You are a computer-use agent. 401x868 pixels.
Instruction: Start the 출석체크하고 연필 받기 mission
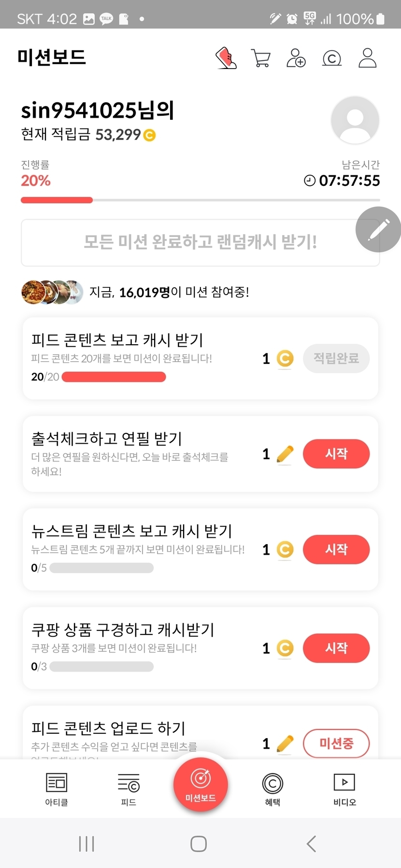[336, 454]
